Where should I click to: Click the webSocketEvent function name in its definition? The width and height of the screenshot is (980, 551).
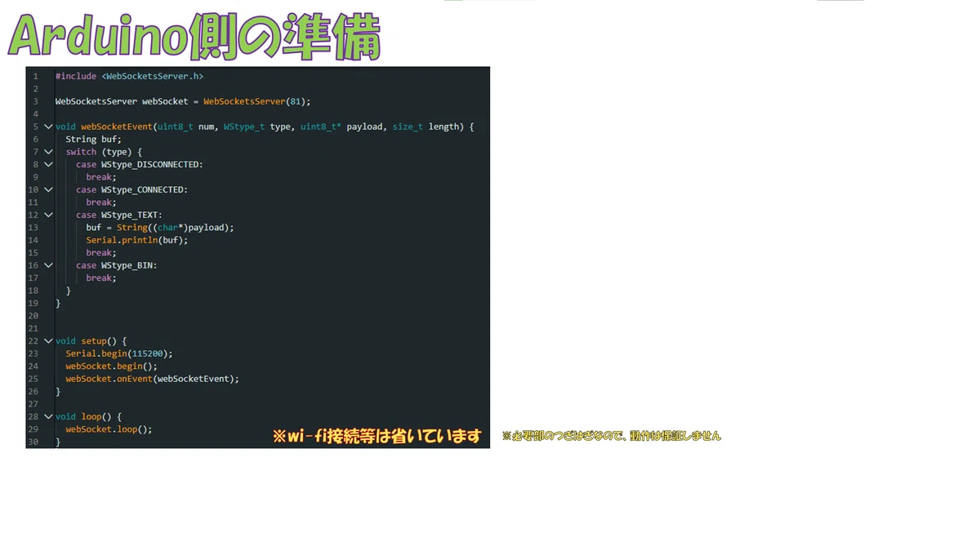[x=117, y=127]
